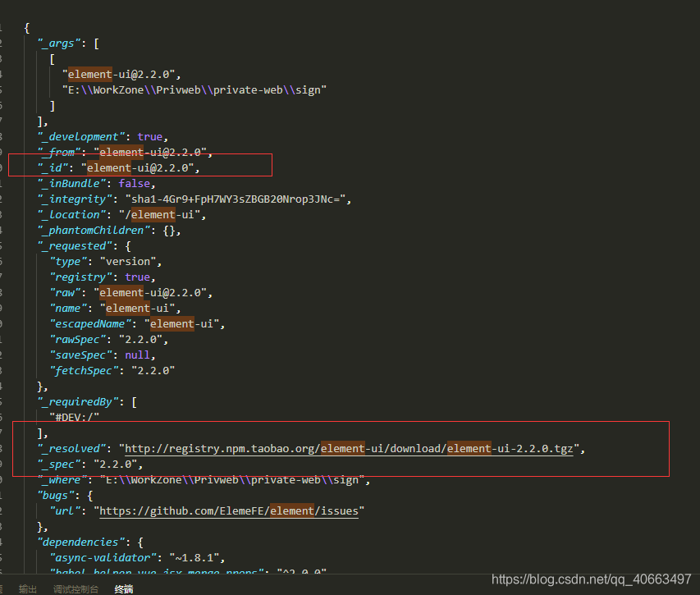The width and height of the screenshot is (700, 595).
Task: Click the "type" key
Action: click(x=69, y=262)
